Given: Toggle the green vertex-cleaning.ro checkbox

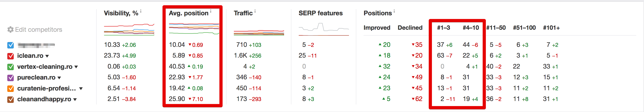Looking at the screenshot, I should coord(11,67).
